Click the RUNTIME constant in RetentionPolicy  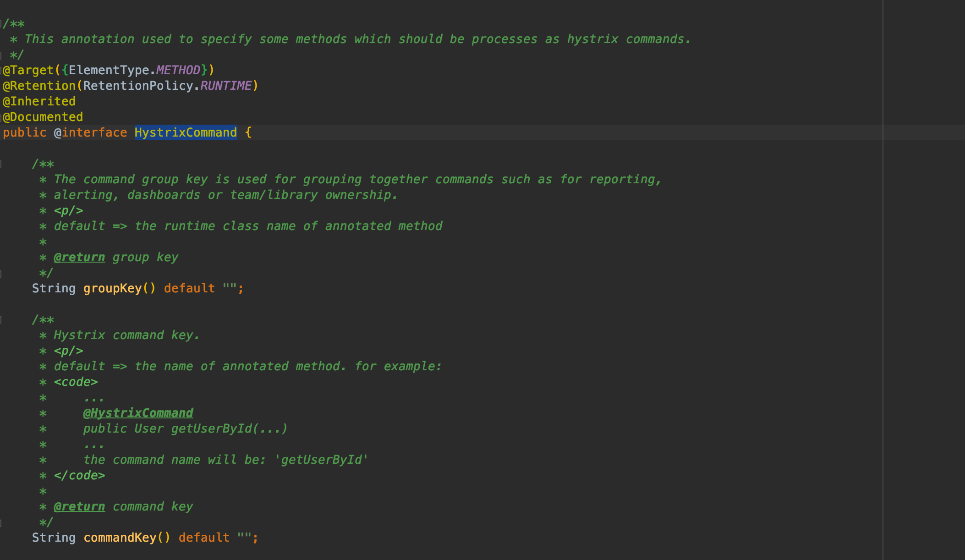[226, 86]
